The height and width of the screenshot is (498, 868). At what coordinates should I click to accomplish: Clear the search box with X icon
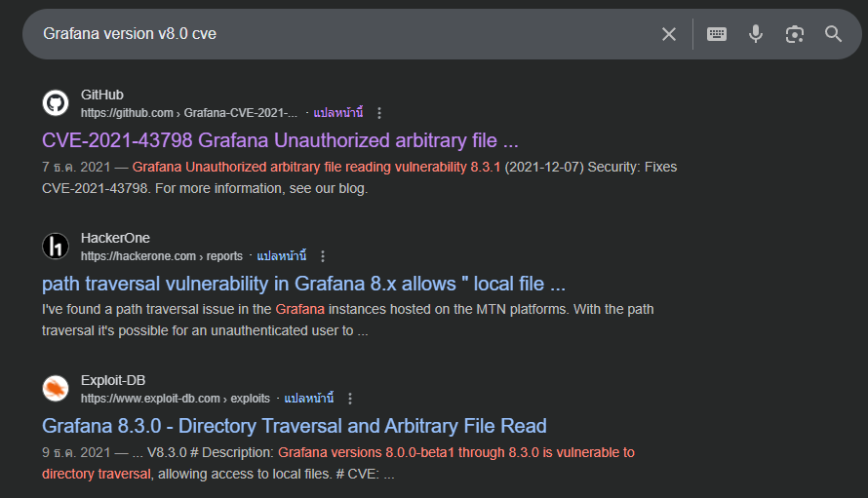[669, 34]
